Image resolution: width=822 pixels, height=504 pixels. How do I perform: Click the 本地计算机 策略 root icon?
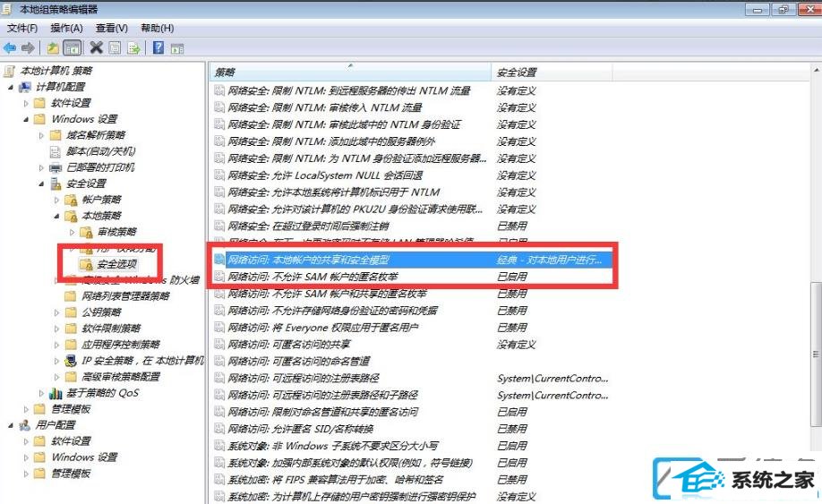click(9, 71)
